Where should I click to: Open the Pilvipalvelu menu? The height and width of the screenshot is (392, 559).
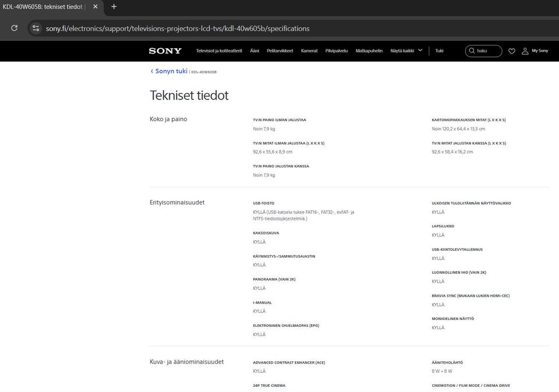336,51
